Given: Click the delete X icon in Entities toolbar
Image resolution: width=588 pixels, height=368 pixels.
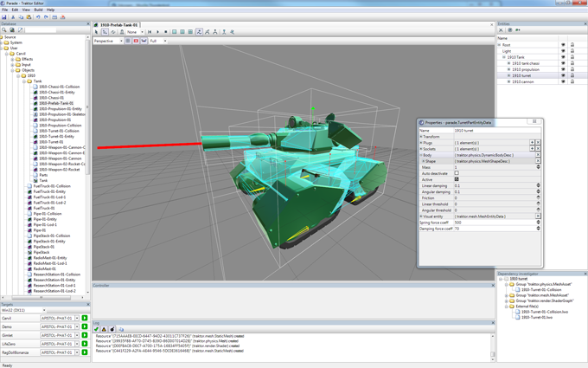Looking at the screenshot, I should [x=501, y=30].
